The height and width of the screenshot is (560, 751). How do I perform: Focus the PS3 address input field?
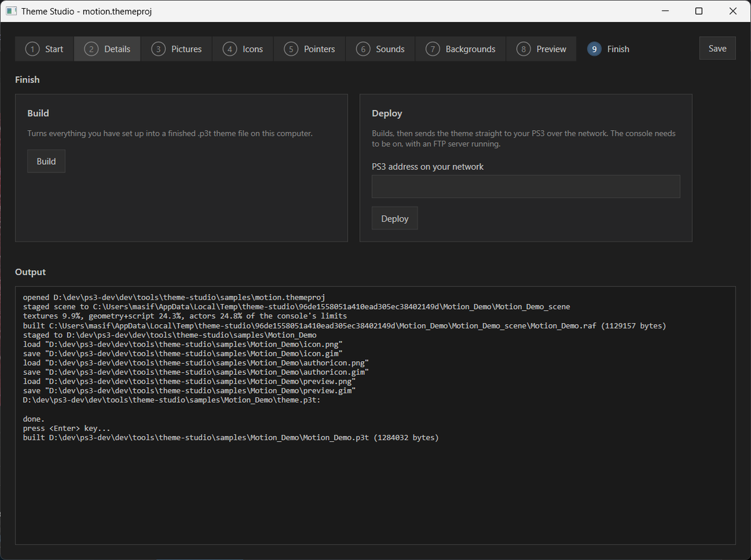(526, 186)
